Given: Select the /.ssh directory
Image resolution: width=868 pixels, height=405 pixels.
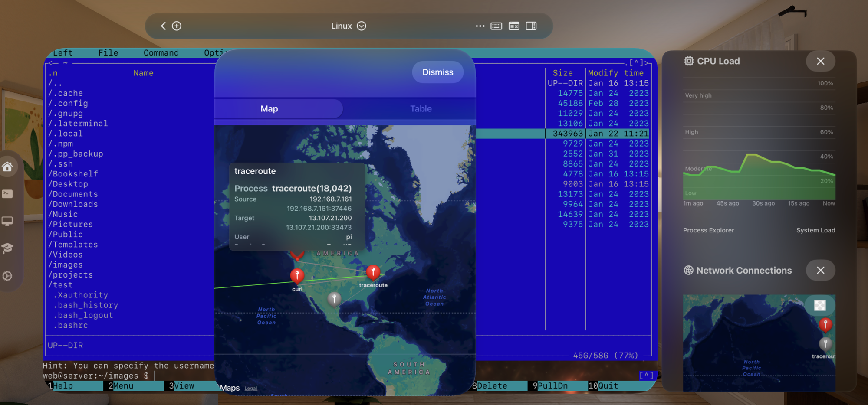Looking at the screenshot, I should tap(61, 164).
